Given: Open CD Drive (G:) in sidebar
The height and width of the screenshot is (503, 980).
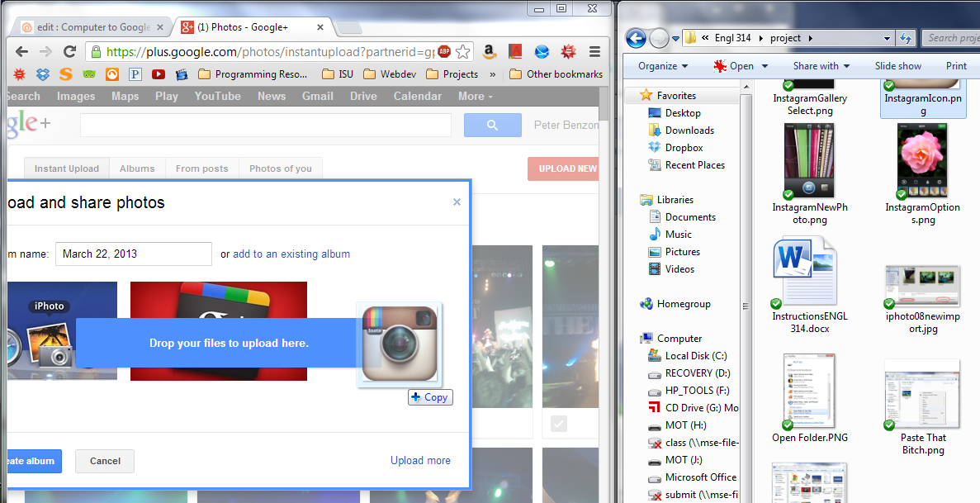Looking at the screenshot, I should 694,407.
